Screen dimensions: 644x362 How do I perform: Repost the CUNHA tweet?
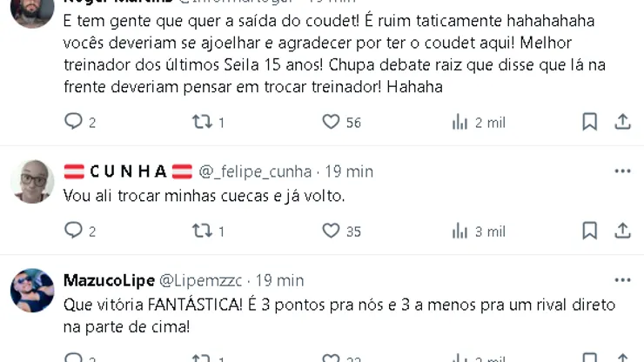pyautogui.click(x=202, y=231)
